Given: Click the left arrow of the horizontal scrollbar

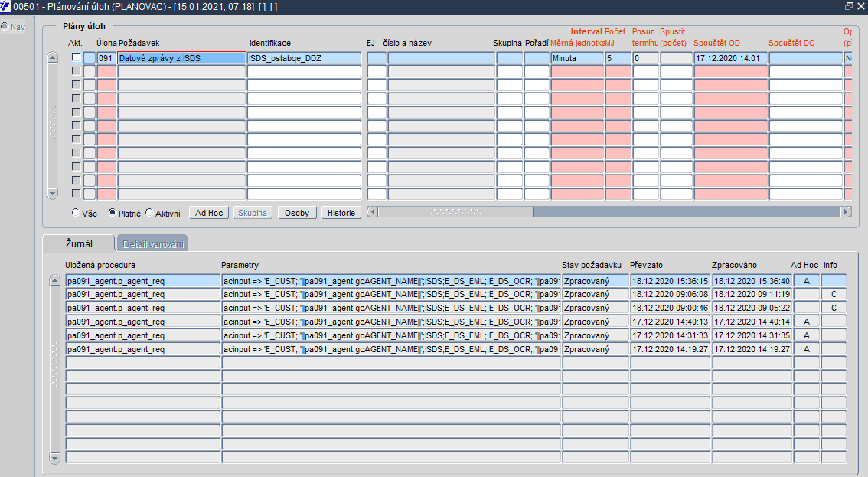Looking at the screenshot, I should tap(372, 211).
